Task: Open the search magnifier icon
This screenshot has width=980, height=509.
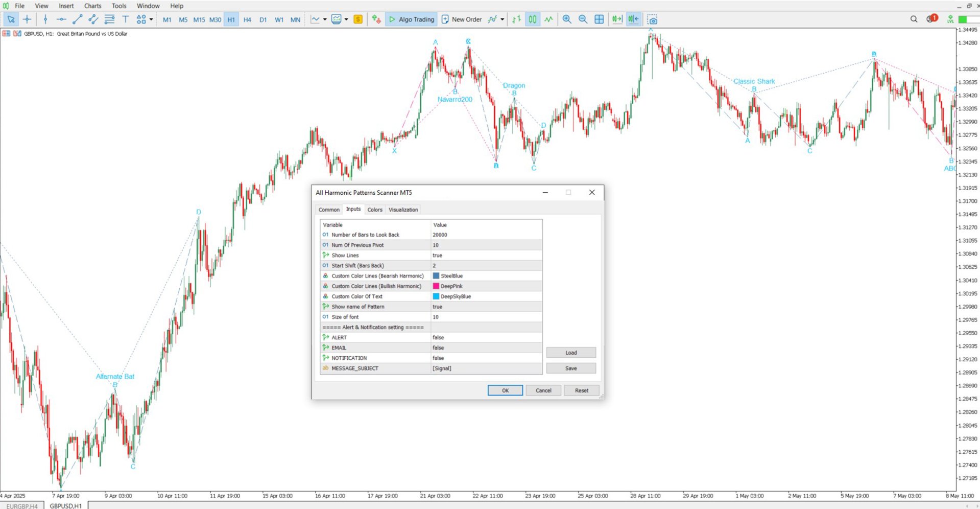Action: (x=914, y=19)
